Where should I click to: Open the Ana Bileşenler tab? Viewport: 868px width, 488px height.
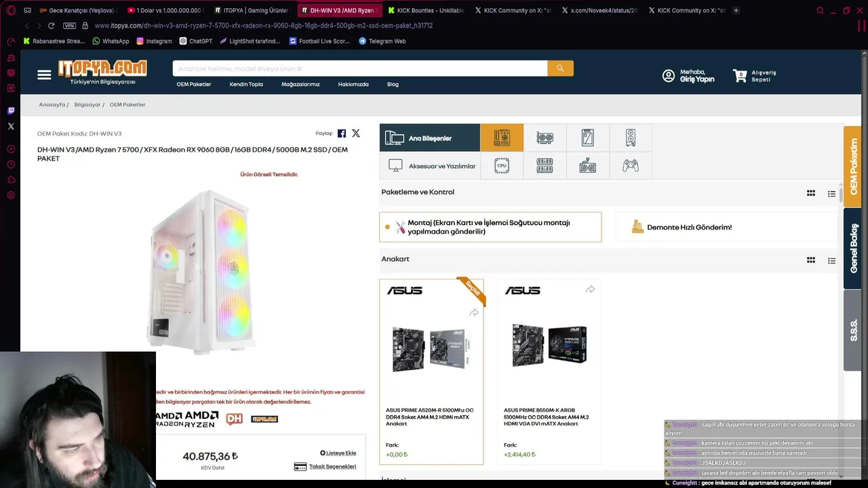click(429, 138)
